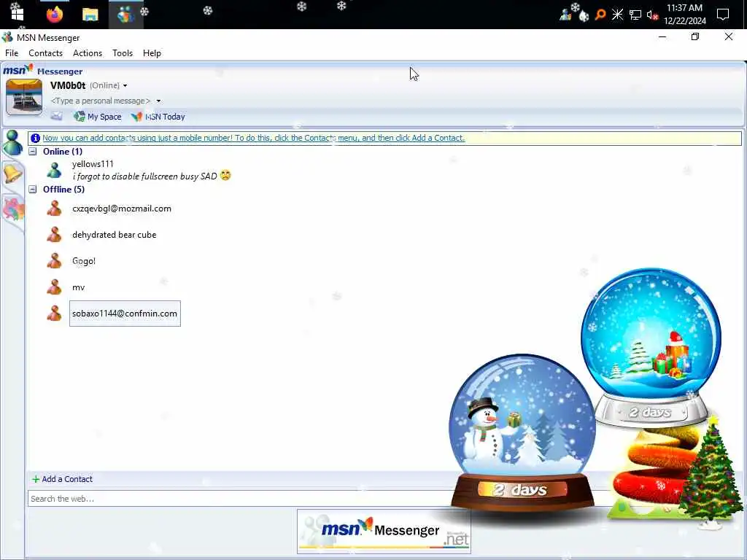747x560 pixels.
Task: Click the presents snow globe 2 days widget
Action: tap(651, 346)
